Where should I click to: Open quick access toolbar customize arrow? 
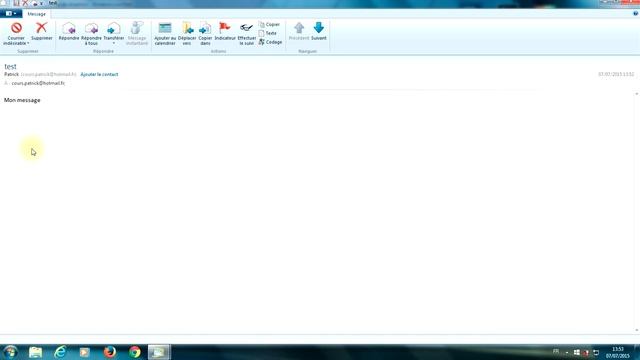click(x=41, y=4)
